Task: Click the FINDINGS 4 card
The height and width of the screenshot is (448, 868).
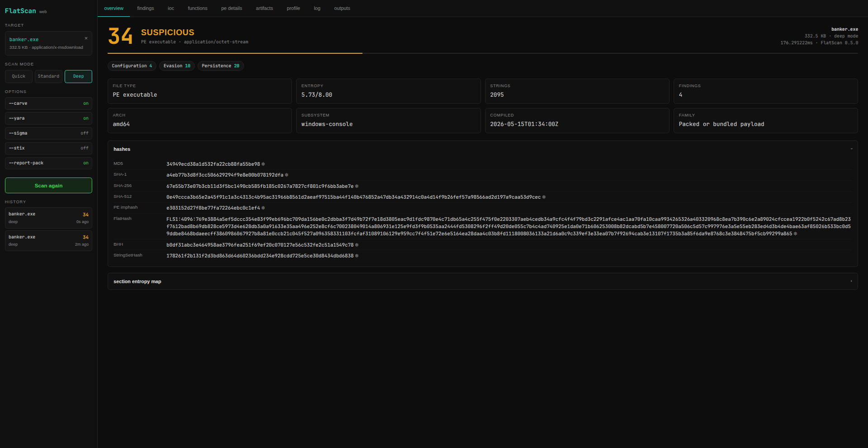Action: point(766,91)
